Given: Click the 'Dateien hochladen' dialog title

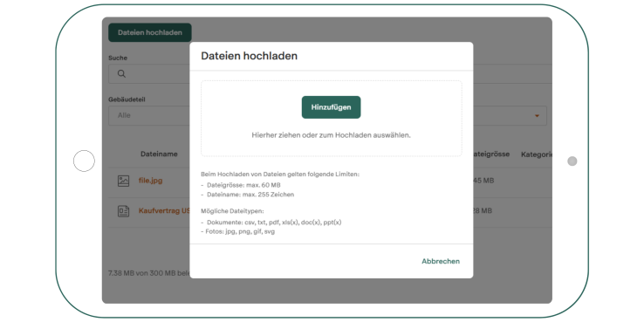Looking at the screenshot, I should (249, 56).
